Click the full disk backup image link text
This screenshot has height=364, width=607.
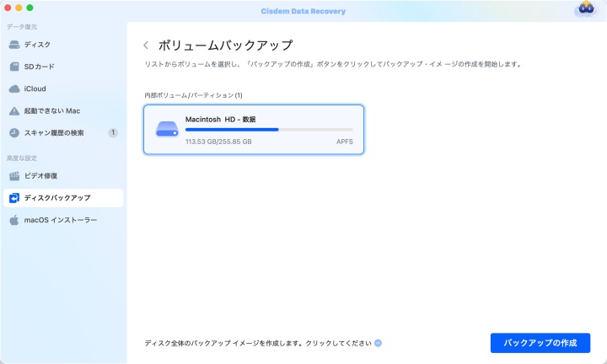pos(258,343)
